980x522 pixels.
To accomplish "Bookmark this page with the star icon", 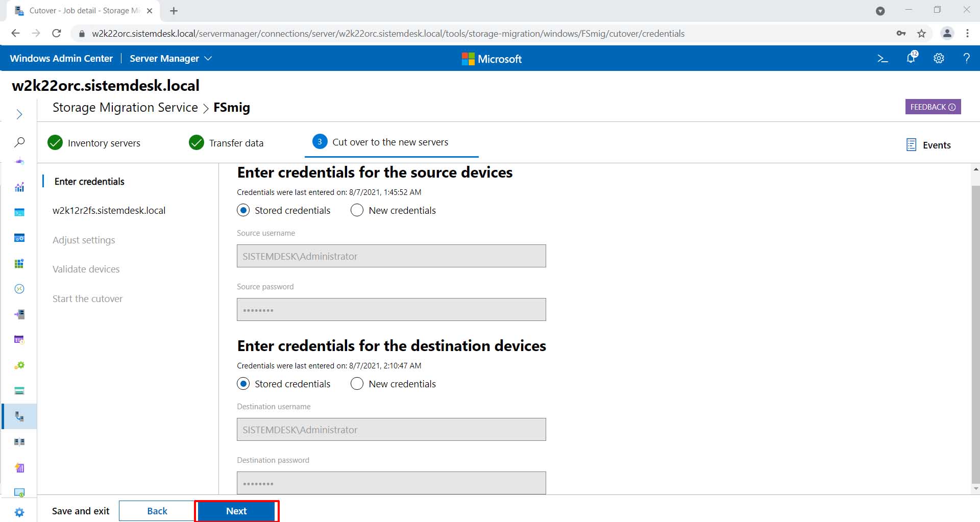I will pyautogui.click(x=921, y=33).
